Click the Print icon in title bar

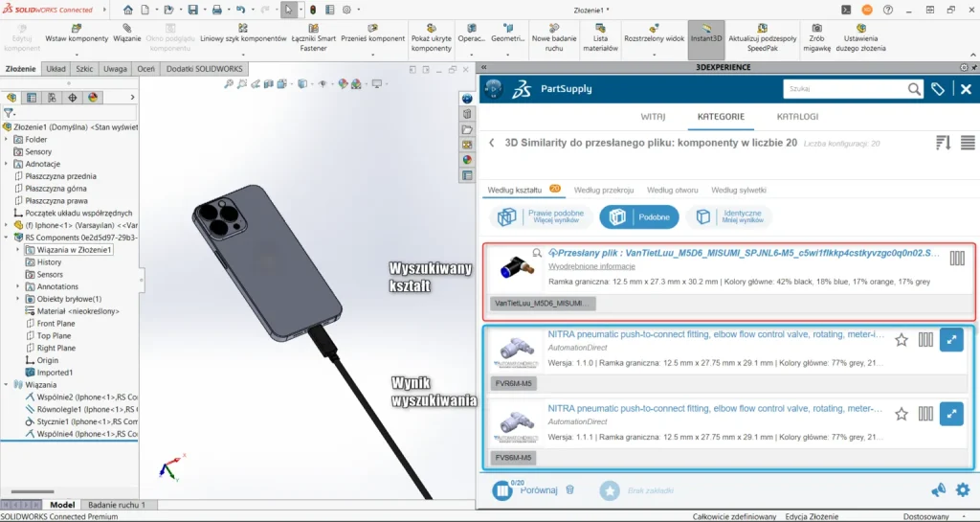click(x=217, y=10)
